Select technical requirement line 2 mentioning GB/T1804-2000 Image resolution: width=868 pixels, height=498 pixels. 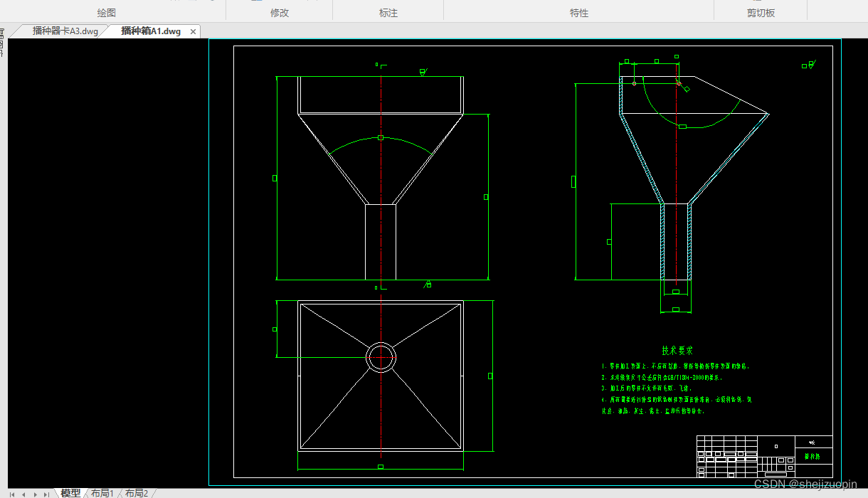pos(662,378)
